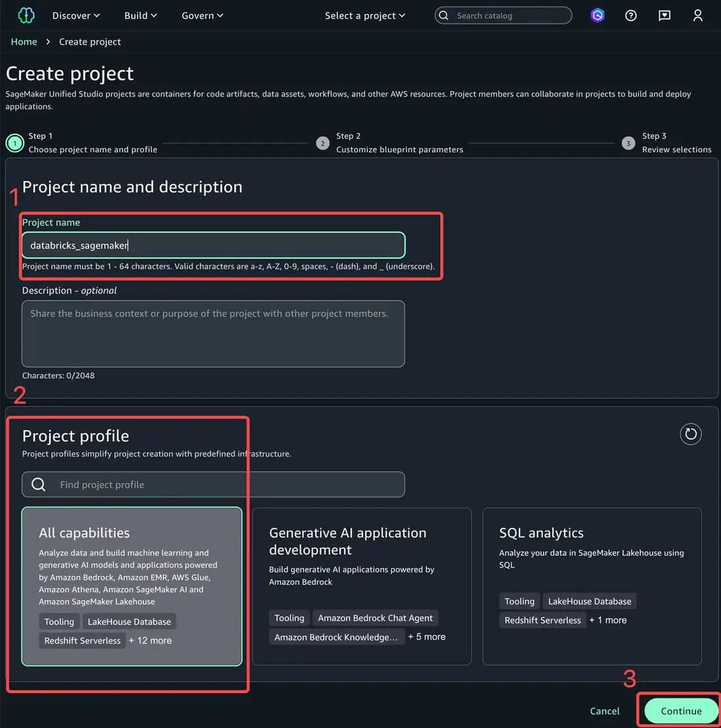Click into the Project name field
Screen dimensions: 721x728
213,245
